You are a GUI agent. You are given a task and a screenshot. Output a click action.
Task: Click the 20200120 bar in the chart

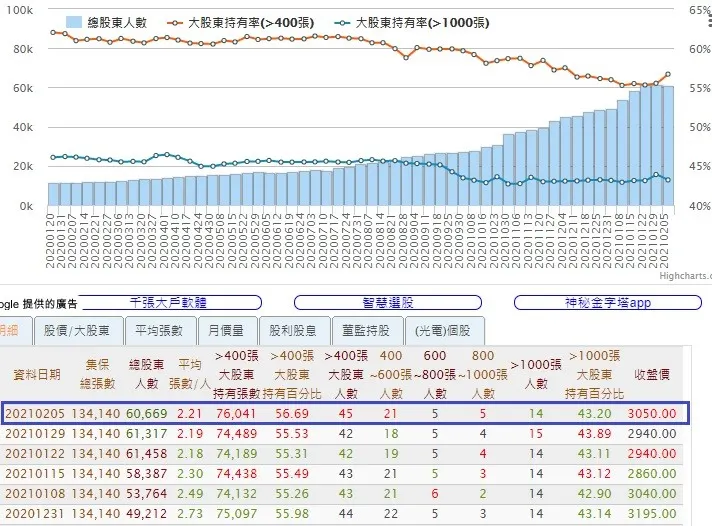coord(54,194)
